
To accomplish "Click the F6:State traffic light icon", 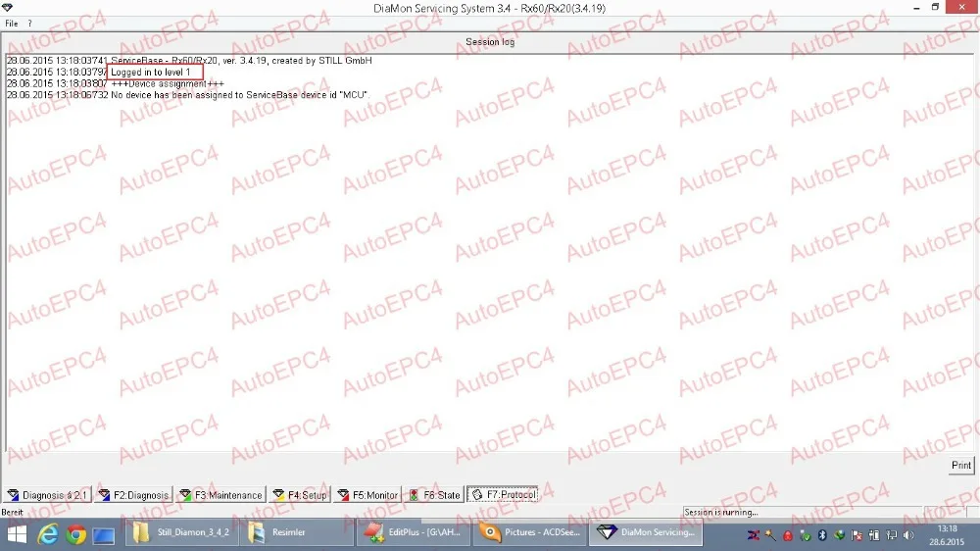I will click(414, 495).
